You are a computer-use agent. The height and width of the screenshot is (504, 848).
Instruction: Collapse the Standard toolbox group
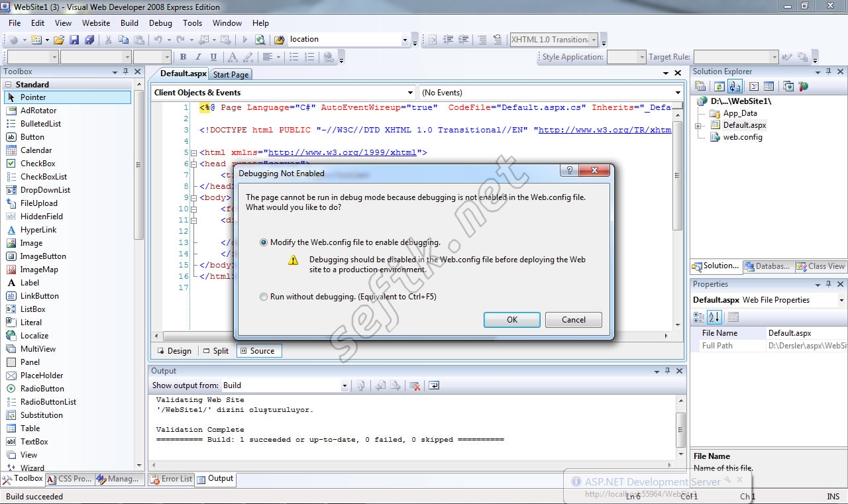click(8, 85)
